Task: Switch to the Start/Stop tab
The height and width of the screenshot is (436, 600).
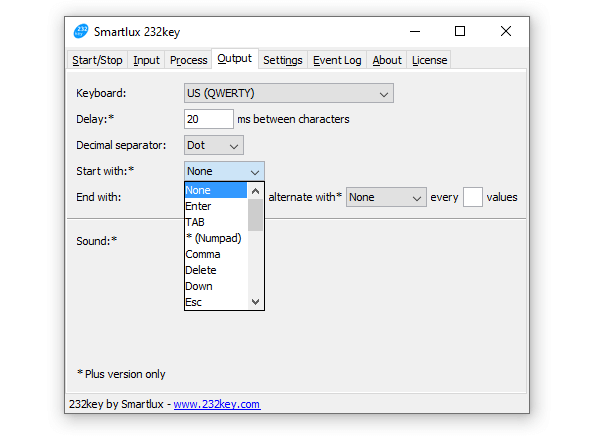Action: click(97, 60)
